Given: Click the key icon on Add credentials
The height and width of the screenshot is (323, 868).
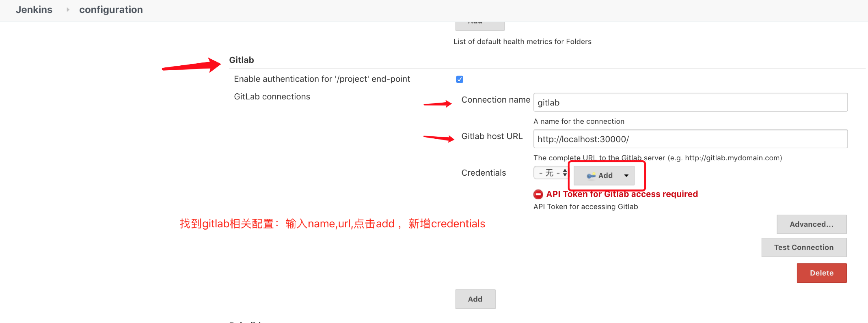Looking at the screenshot, I should click(591, 176).
